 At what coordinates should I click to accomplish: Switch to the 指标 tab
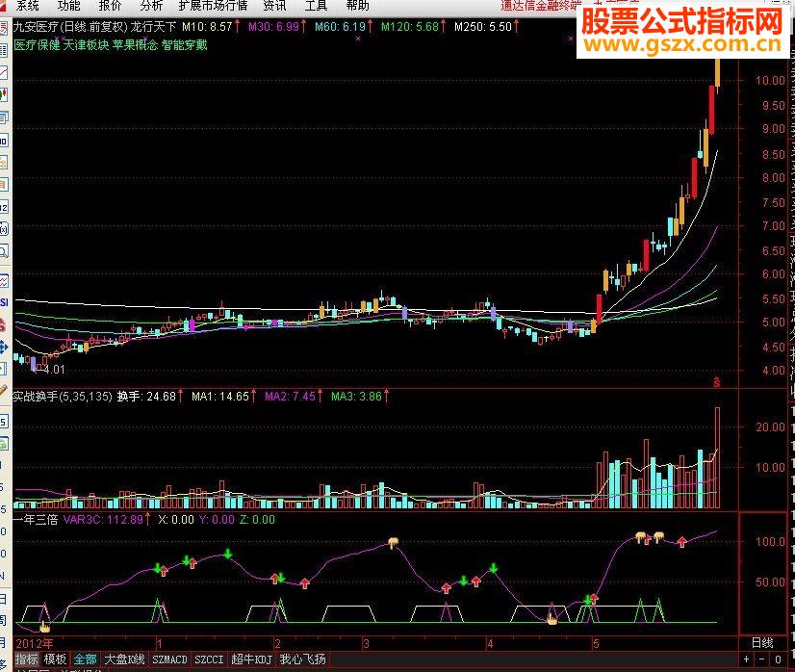click(26, 659)
